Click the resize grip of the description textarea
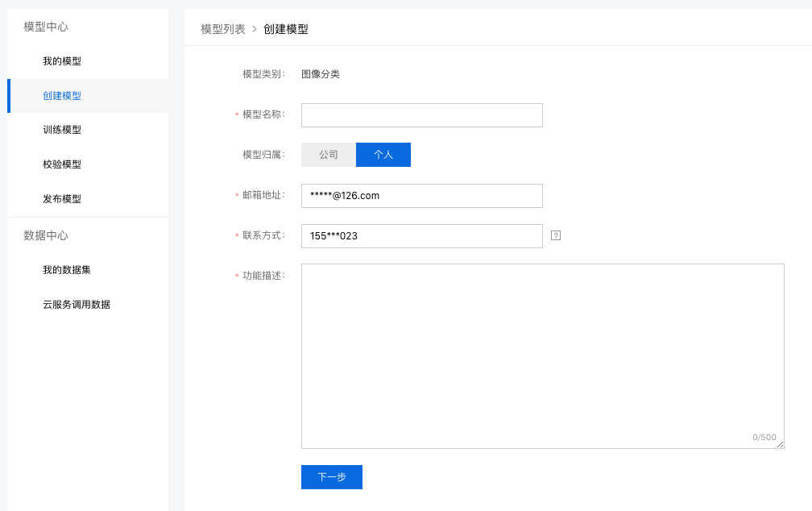The height and width of the screenshot is (511, 812). pos(780,444)
